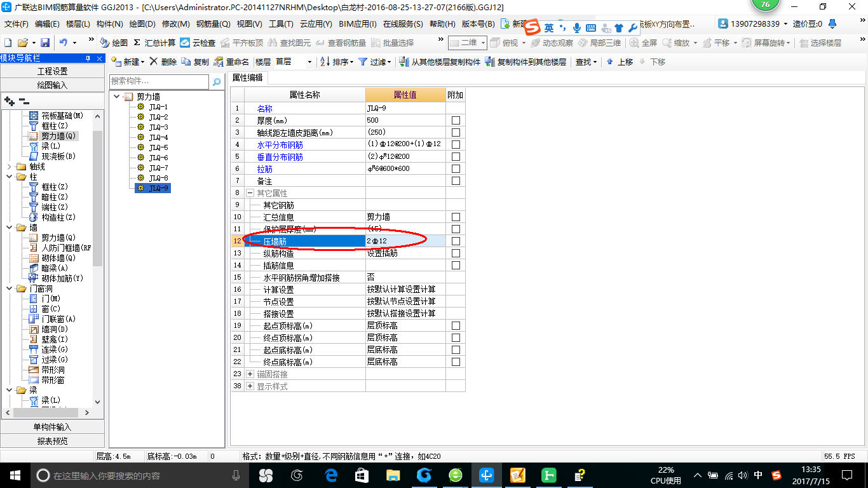
Task: Click the 压墙筋 value cell 2⌀12
Action: click(405, 241)
